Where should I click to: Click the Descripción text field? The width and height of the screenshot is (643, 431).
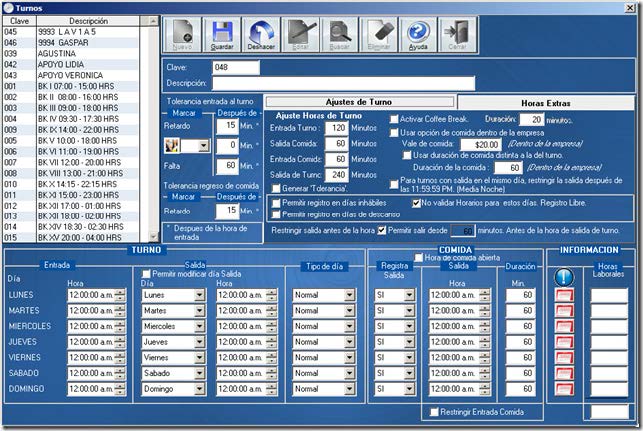[x=343, y=83]
